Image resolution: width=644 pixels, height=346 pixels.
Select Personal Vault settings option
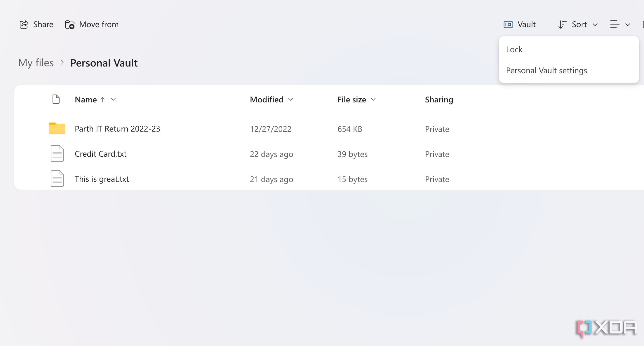point(546,70)
